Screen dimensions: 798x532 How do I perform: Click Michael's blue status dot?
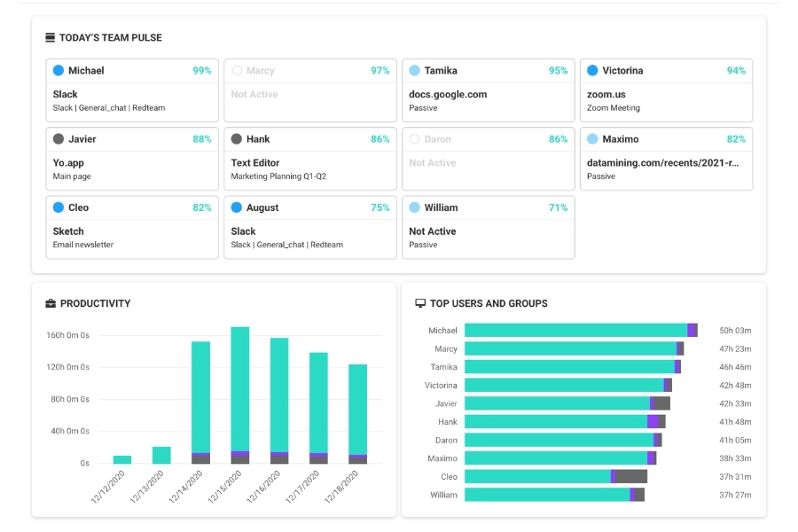[x=59, y=70]
